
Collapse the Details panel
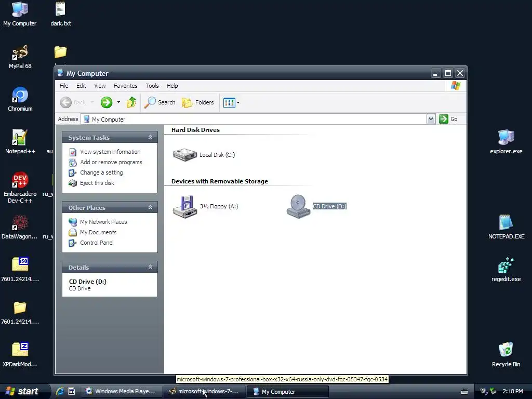tap(150, 267)
